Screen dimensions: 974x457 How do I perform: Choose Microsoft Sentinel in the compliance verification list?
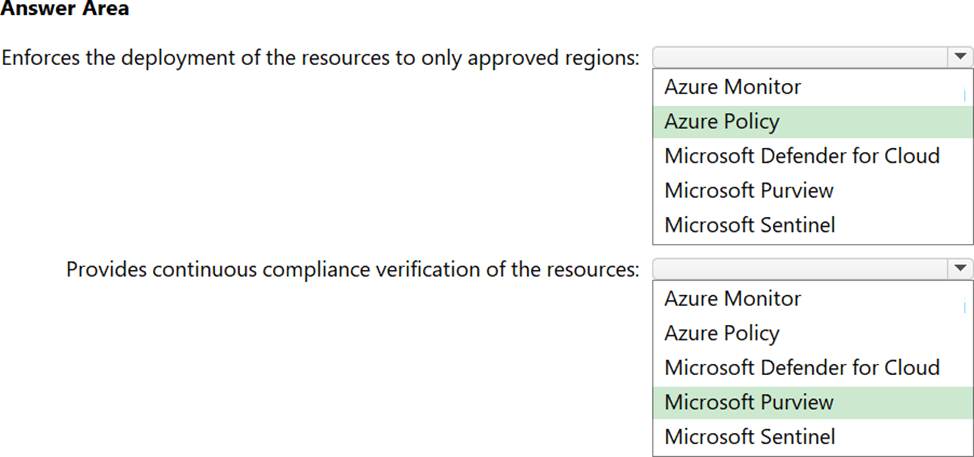point(749,437)
